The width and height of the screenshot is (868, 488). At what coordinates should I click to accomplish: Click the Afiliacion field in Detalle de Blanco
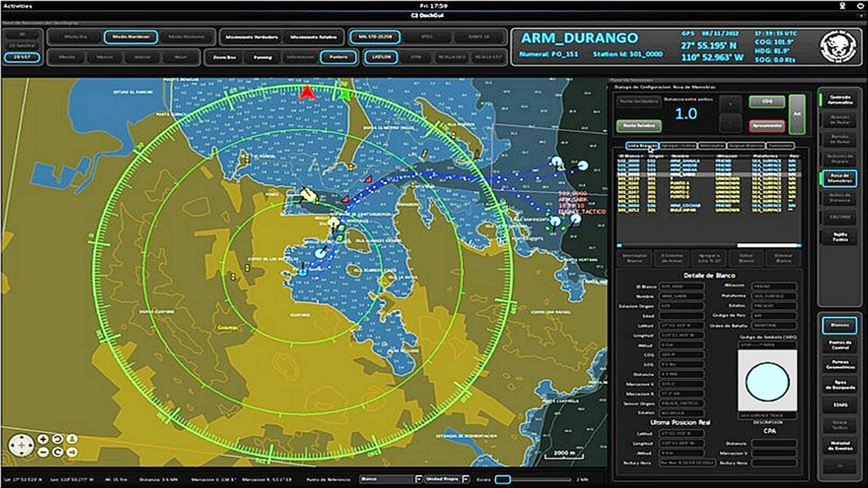(x=774, y=286)
